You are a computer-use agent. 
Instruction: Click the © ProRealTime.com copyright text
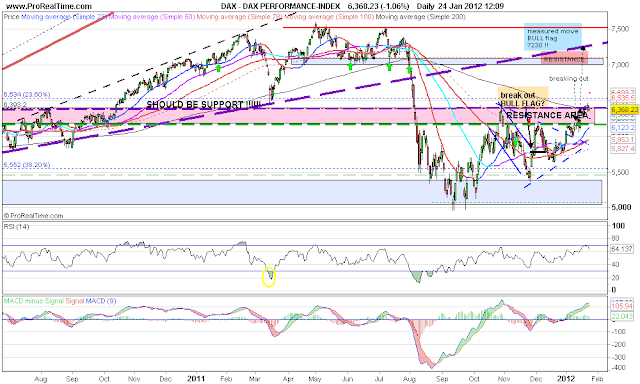33,215
